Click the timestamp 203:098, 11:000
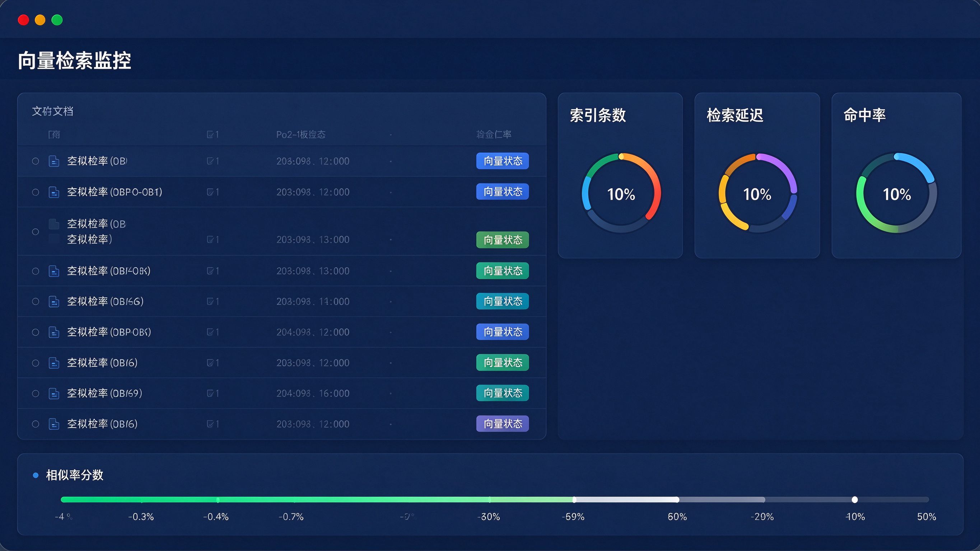Screen dimensions: 980x551 [313, 302]
